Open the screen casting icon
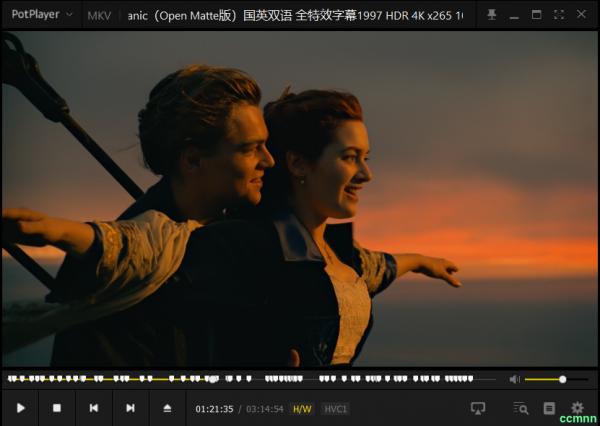The image size is (600, 426). pyautogui.click(x=478, y=408)
